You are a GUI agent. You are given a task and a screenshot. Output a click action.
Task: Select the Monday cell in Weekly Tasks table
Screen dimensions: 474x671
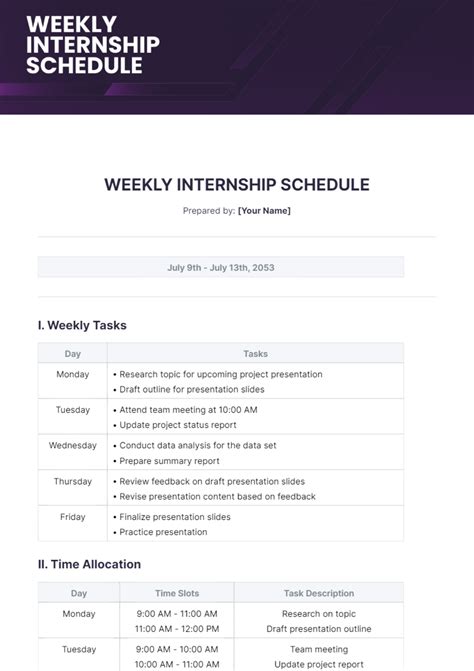coord(73,374)
